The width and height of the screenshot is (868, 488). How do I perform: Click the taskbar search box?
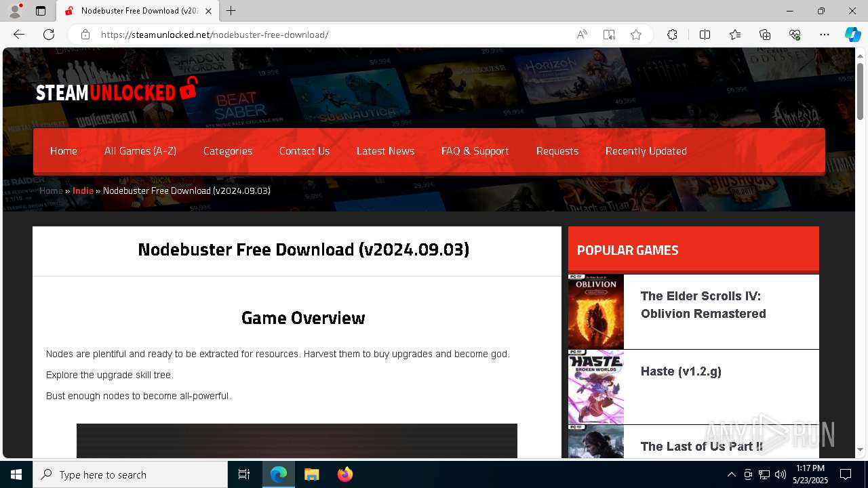(130, 474)
